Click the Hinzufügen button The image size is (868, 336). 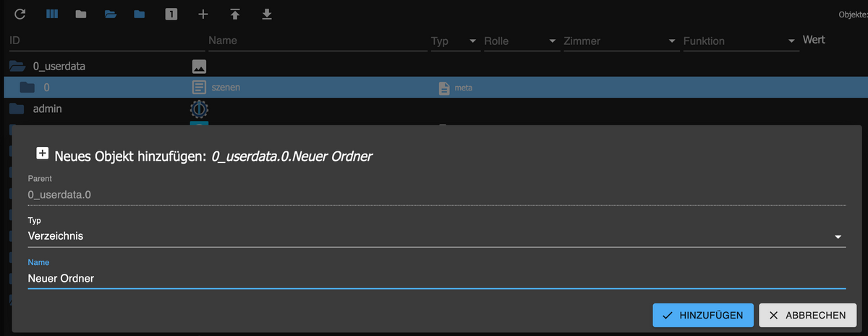702,315
